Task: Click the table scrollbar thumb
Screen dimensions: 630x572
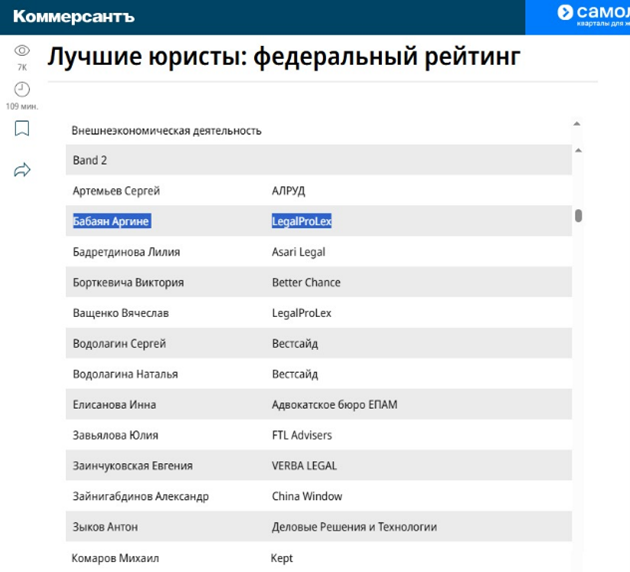Action: [x=578, y=216]
